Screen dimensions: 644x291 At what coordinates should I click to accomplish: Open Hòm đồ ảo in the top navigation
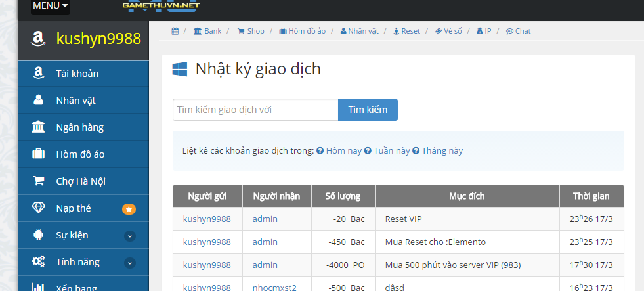(302, 31)
